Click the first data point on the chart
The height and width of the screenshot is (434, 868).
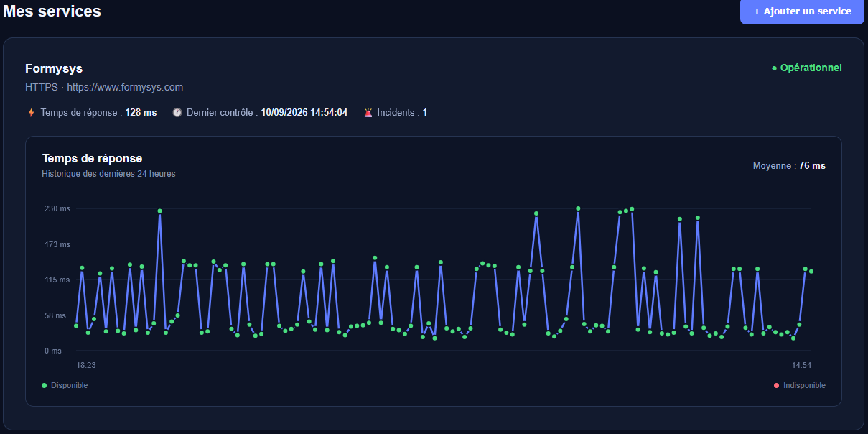pyautogui.click(x=76, y=325)
